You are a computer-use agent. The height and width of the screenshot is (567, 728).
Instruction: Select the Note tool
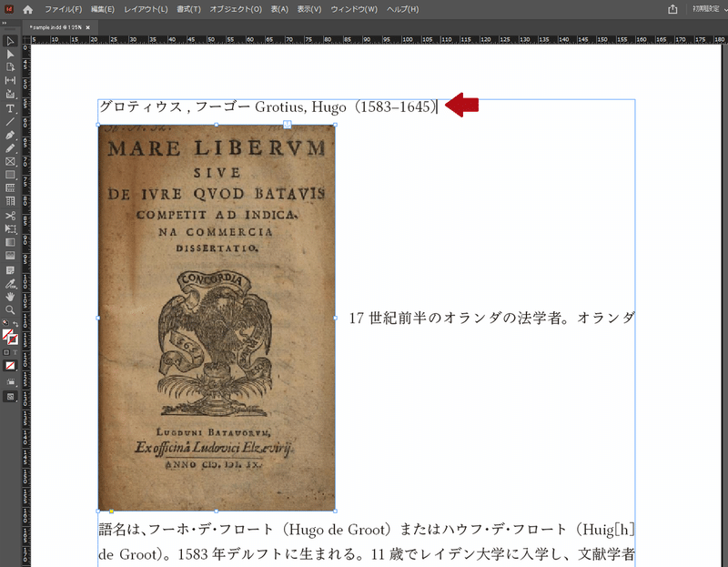click(10, 270)
